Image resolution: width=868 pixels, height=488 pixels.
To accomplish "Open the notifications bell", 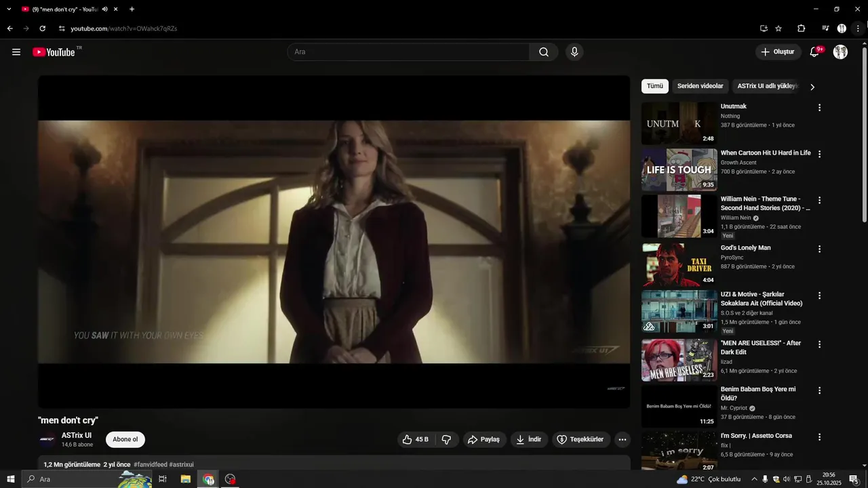I will coord(815,52).
